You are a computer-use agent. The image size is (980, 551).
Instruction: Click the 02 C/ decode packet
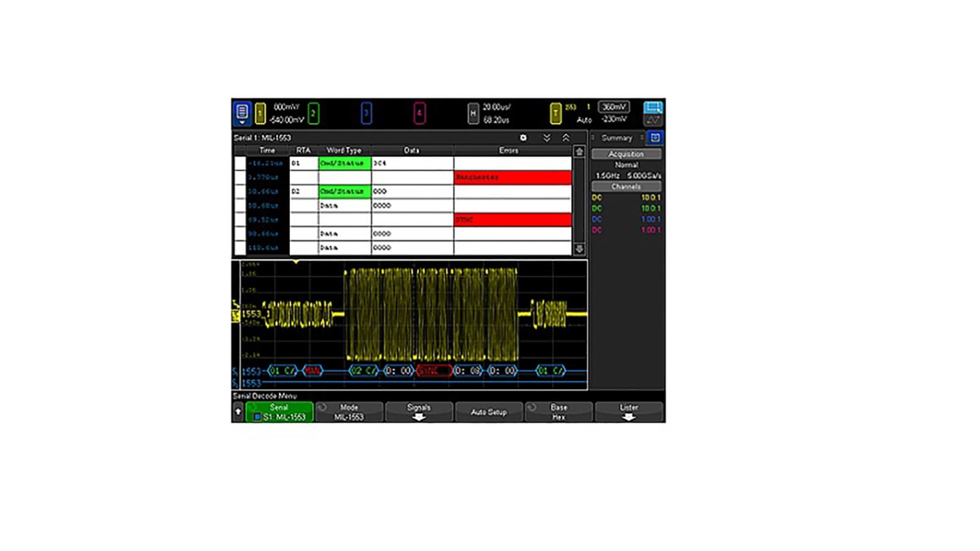click(364, 371)
